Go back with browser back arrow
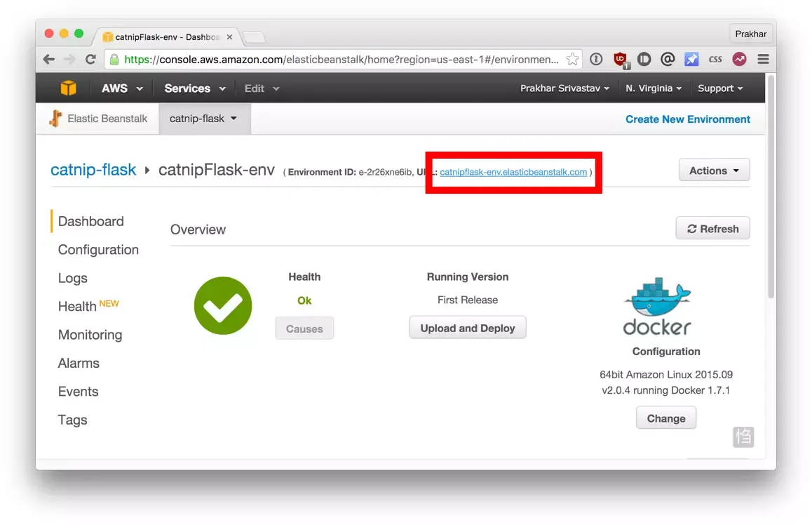812x525 pixels. [x=49, y=59]
